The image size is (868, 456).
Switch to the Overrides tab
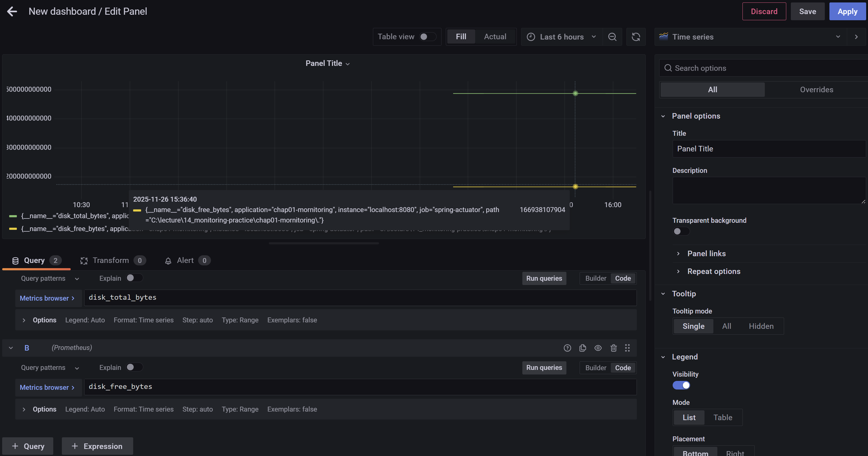click(x=817, y=89)
